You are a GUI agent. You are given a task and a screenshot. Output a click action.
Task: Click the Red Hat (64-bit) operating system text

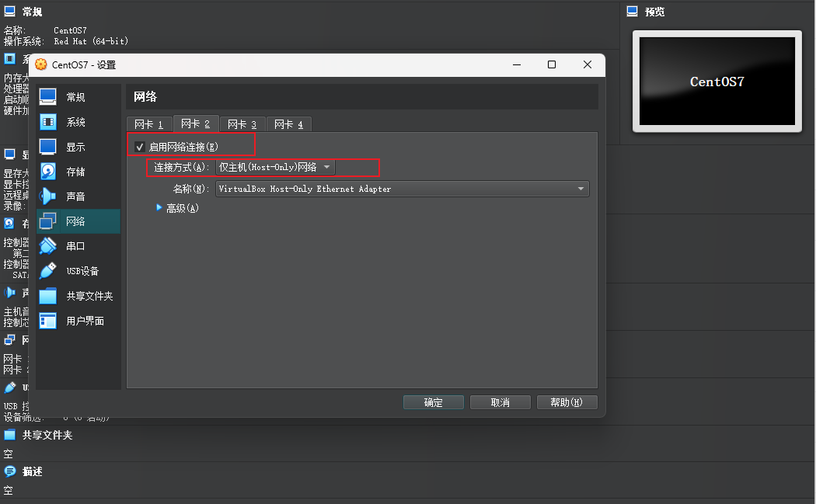pos(91,41)
